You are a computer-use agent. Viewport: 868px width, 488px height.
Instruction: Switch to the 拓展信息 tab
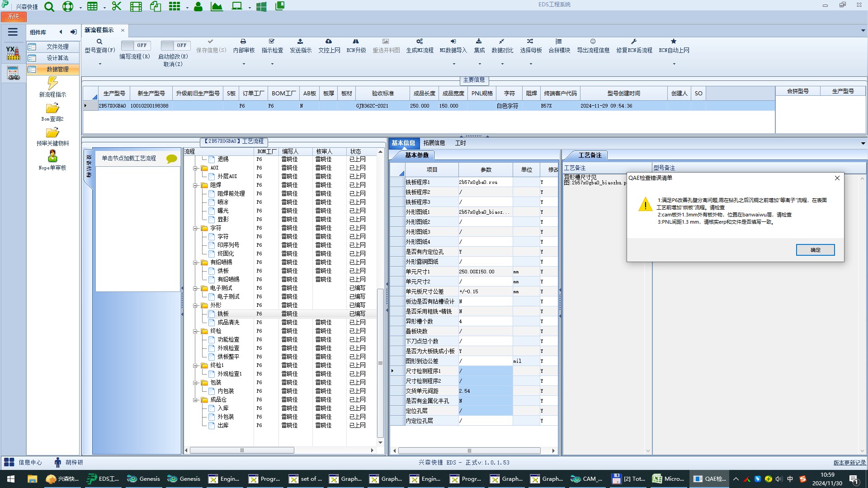point(434,143)
